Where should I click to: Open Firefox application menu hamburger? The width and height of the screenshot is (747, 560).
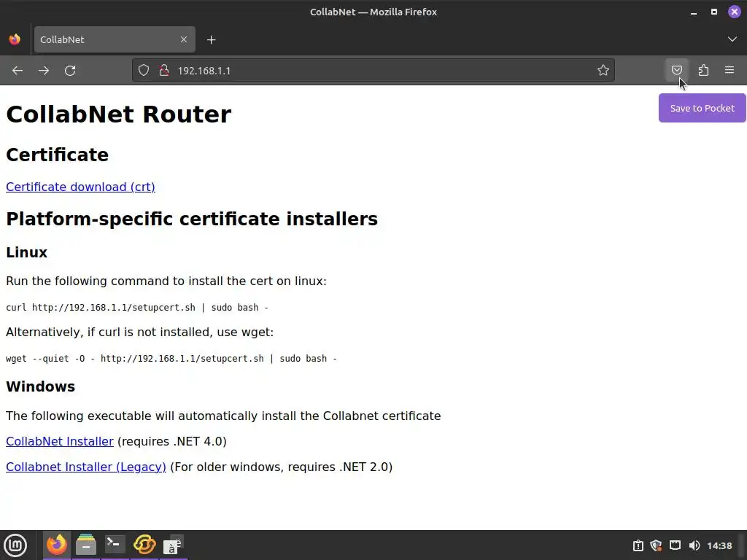coord(729,70)
